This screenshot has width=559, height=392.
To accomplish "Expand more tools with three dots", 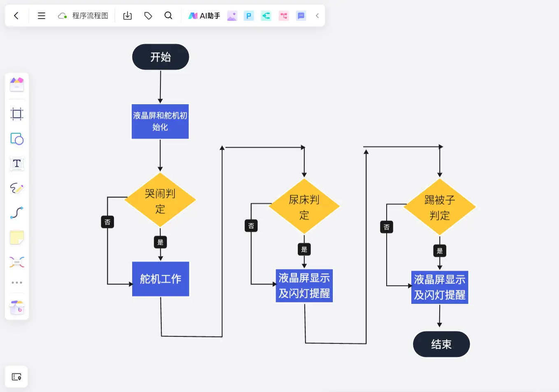I will (x=17, y=283).
